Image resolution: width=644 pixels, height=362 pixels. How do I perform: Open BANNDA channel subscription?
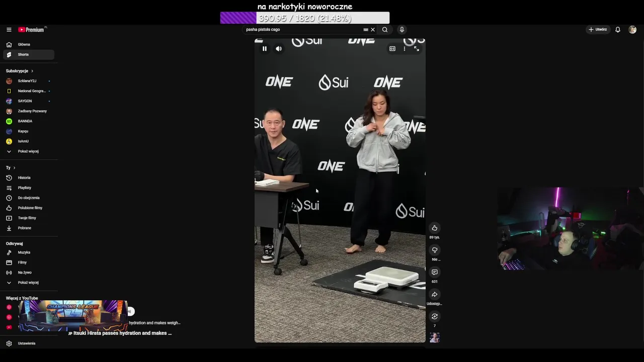29,121
